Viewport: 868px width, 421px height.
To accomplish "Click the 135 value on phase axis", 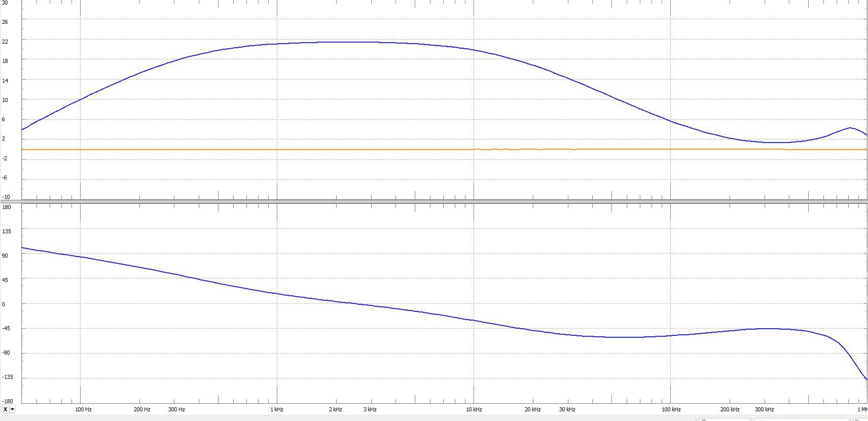I will pyautogui.click(x=7, y=231).
